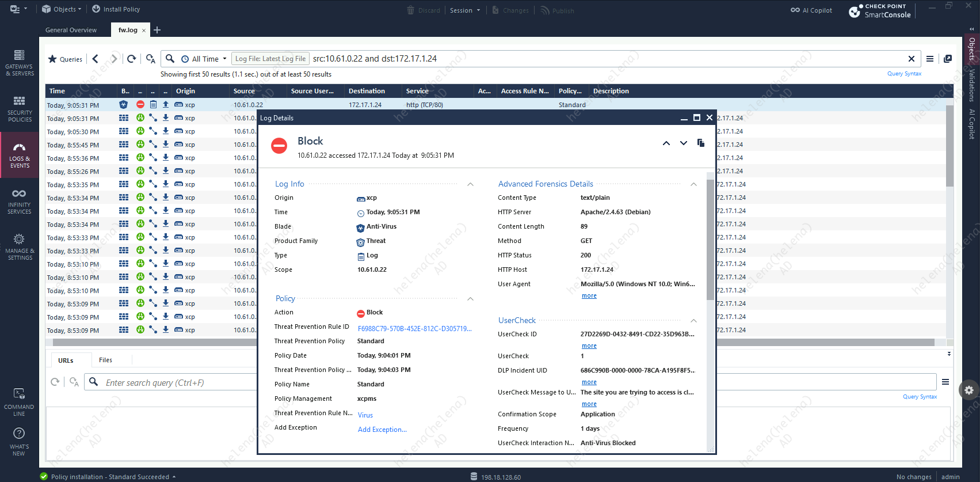Screen dimensions: 980x482
Task: Switch to General Overview tab
Action: coord(71,30)
